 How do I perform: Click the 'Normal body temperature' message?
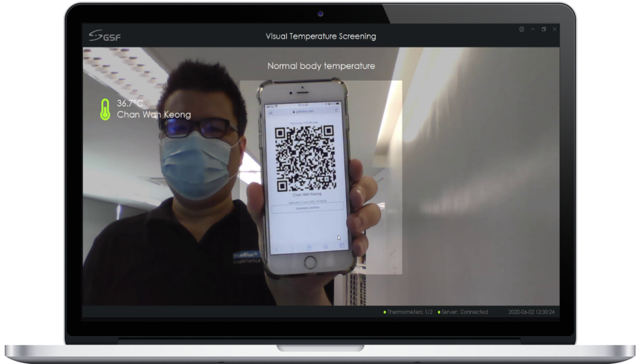pyautogui.click(x=321, y=66)
